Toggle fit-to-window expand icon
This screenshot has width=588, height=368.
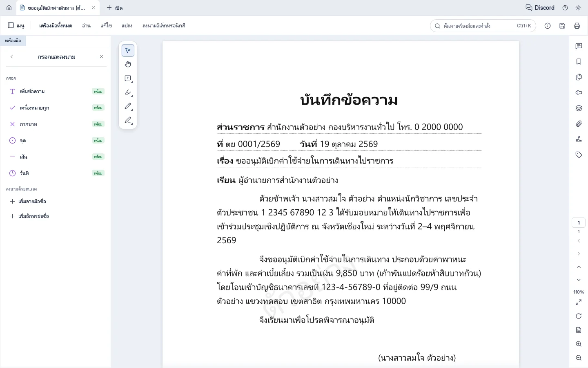click(579, 302)
